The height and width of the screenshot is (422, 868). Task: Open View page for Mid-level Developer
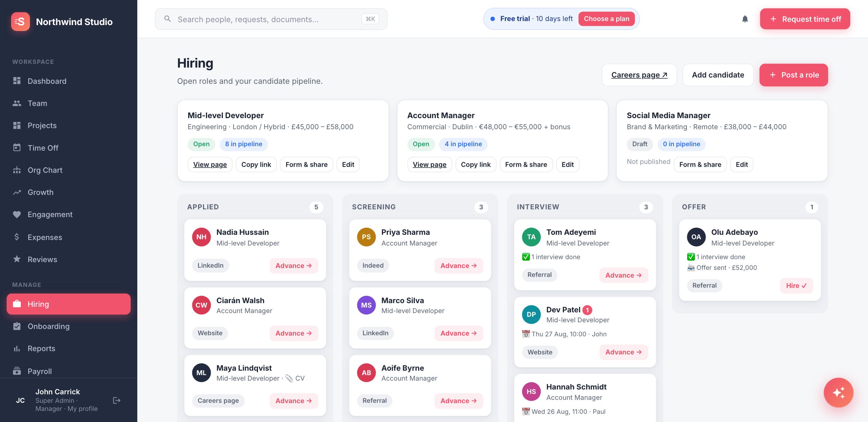(210, 164)
